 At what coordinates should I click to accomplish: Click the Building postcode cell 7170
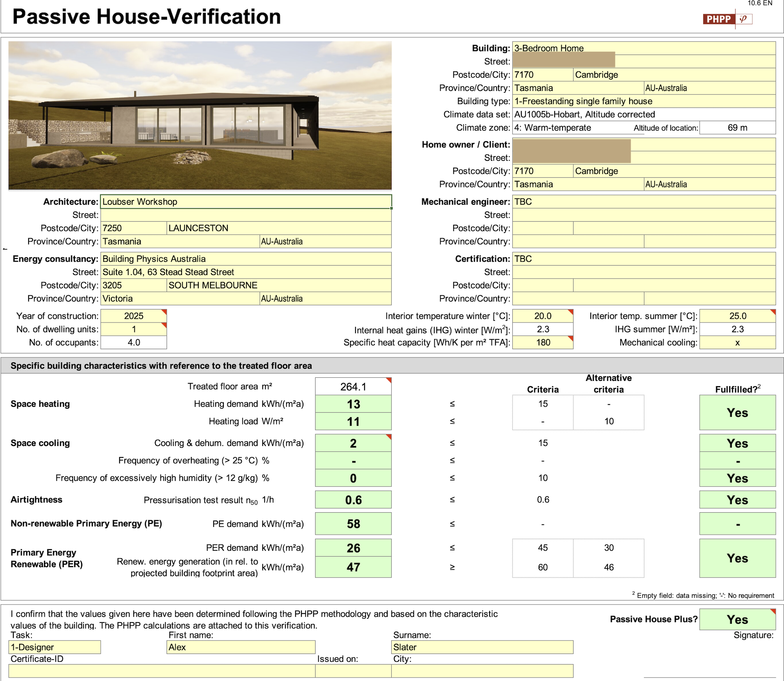pyautogui.click(x=543, y=75)
